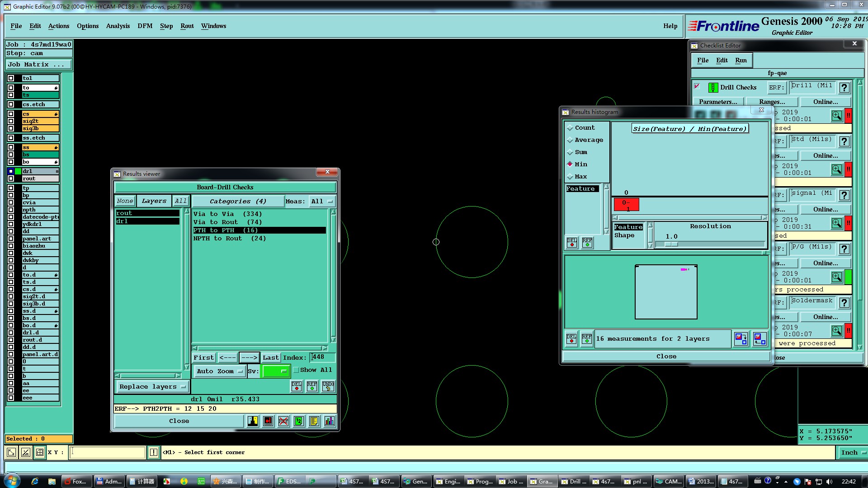Click the DEL icon in Results viewer
Viewport: 868px width, 488px height.
click(x=297, y=386)
